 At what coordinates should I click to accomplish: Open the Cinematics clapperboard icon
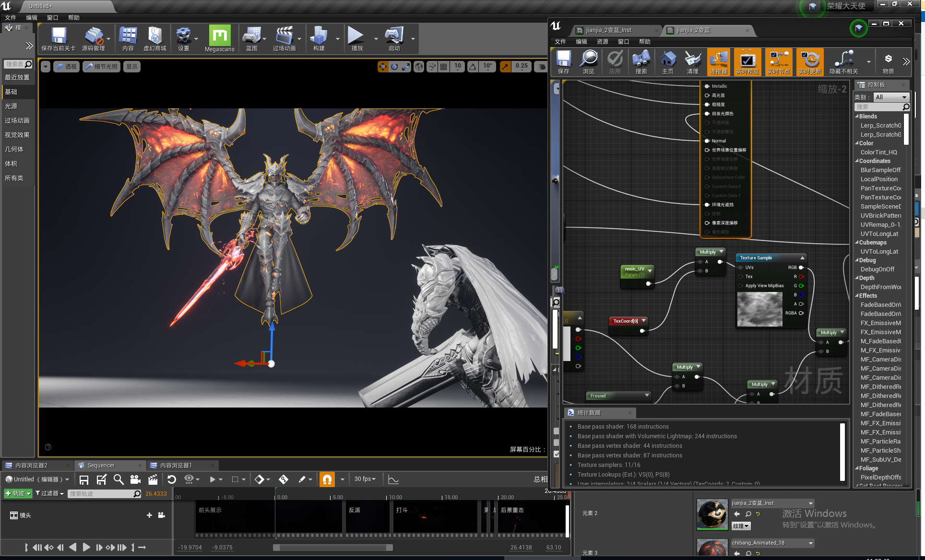click(284, 38)
